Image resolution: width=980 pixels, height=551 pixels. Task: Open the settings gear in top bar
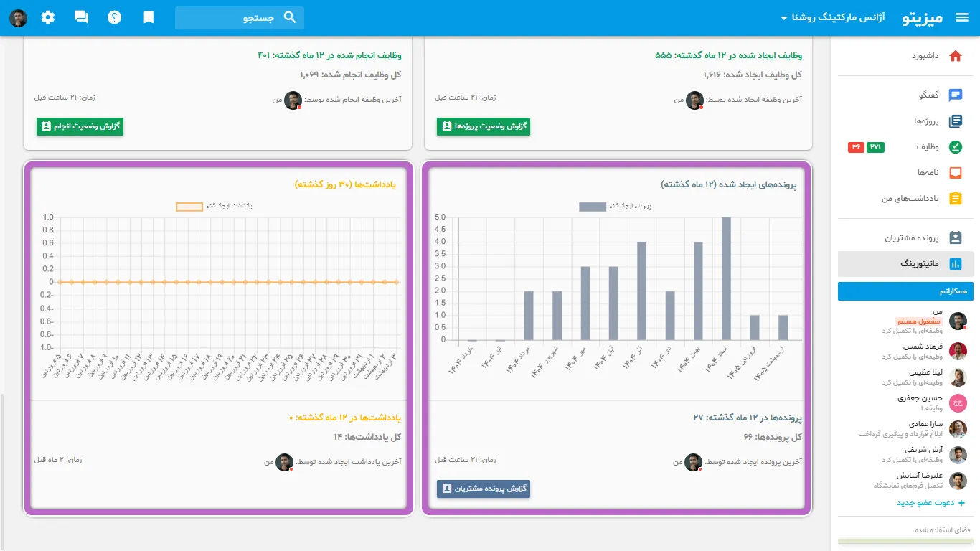click(48, 17)
